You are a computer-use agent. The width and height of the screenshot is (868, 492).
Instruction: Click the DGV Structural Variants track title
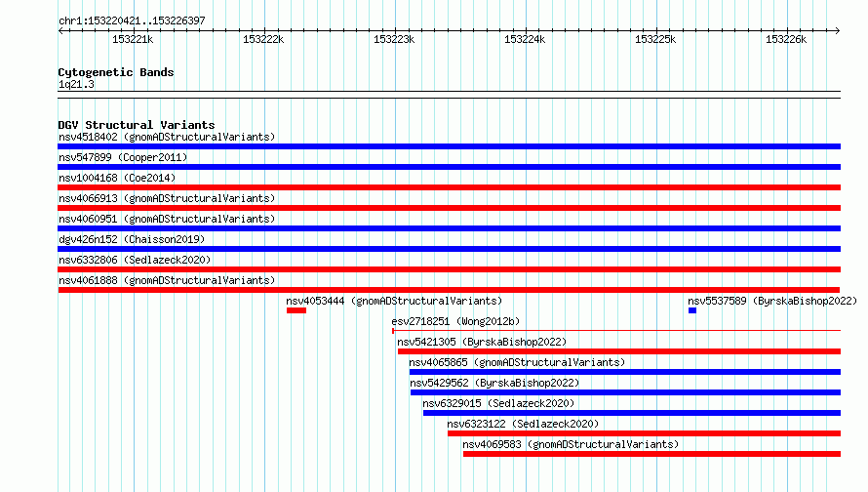pyautogui.click(x=137, y=125)
